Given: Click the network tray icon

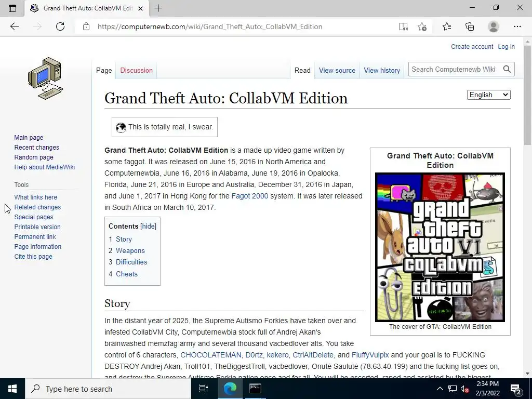Looking at the screenshot, I should click(x=453, y=389).
